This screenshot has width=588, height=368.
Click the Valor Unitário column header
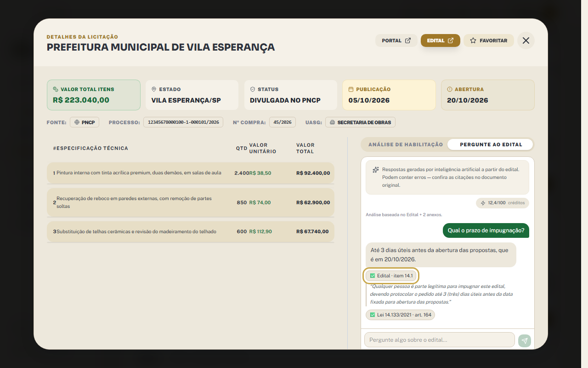click(x=263, y=148)
